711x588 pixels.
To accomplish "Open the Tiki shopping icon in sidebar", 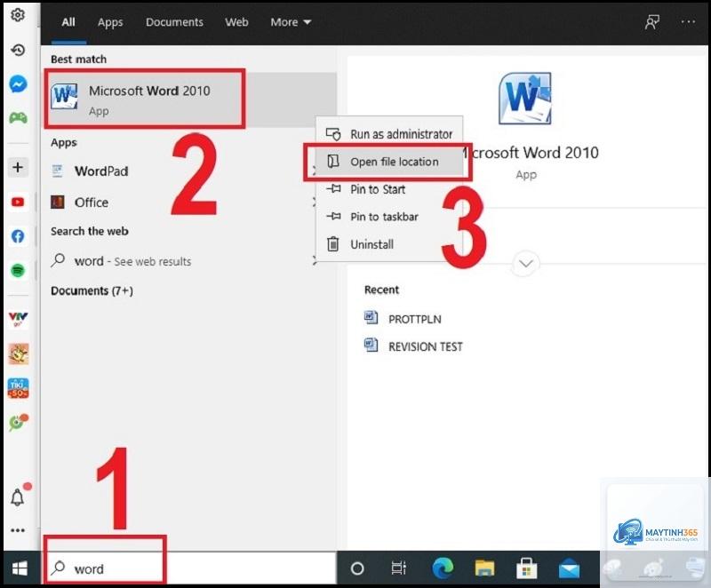I will click(18, 388).
